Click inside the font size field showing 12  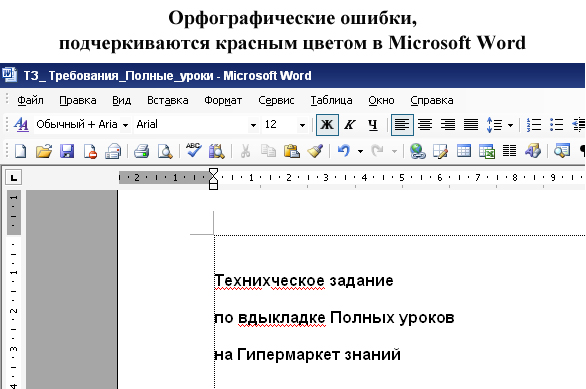click(279, 124)
